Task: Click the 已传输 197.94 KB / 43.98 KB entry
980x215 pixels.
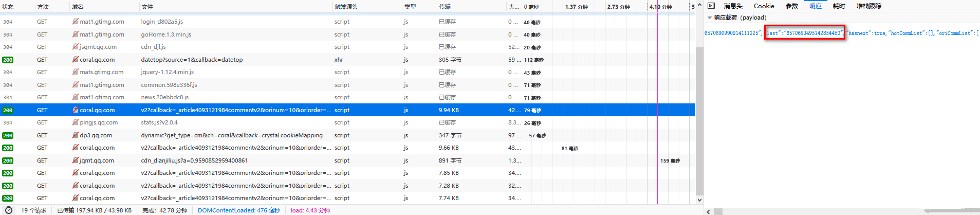Action: click(x=94, y=210)
